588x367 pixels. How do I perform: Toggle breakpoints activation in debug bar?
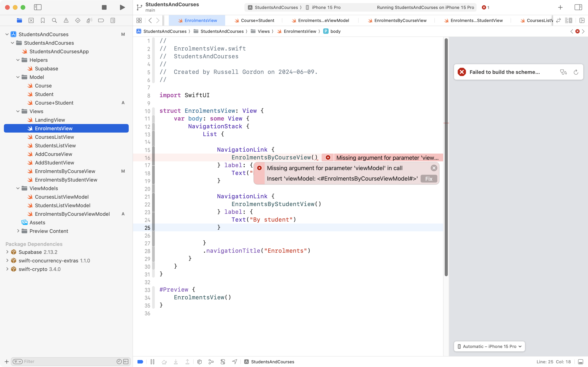(140, 362)
